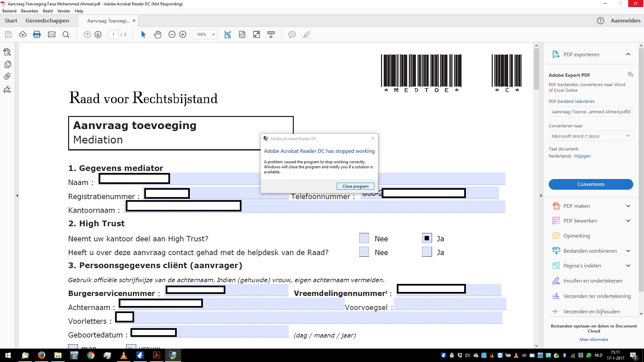This screenshot has width=644, height=362.
Task: Zoom in with the plus icon
Action: pyautogui.click(x=183, y=35)
